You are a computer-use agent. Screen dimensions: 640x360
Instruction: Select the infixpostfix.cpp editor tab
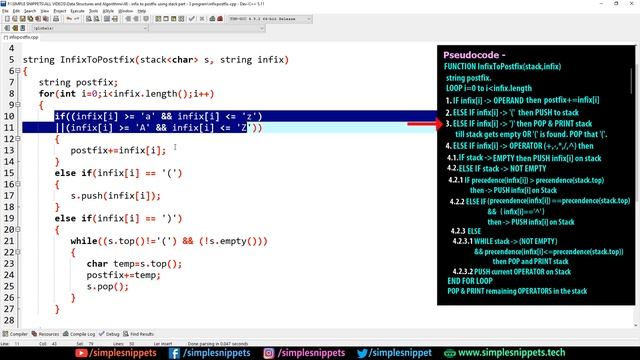pyautogui.click(x=21, y=37)
